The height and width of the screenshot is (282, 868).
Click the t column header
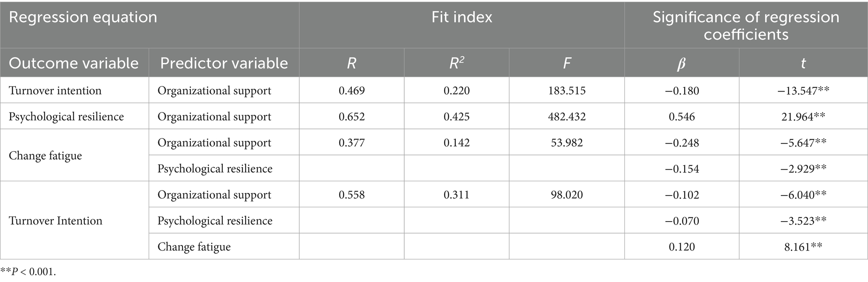[x=803, y=63]
